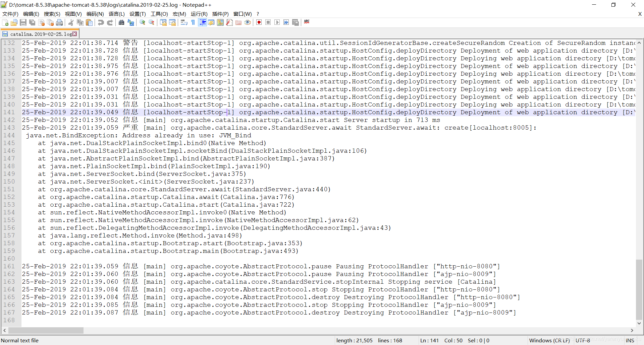This screenshot has height=345, width=644.
Task: Click the save recorded macro icon
Action: (296, 22)
